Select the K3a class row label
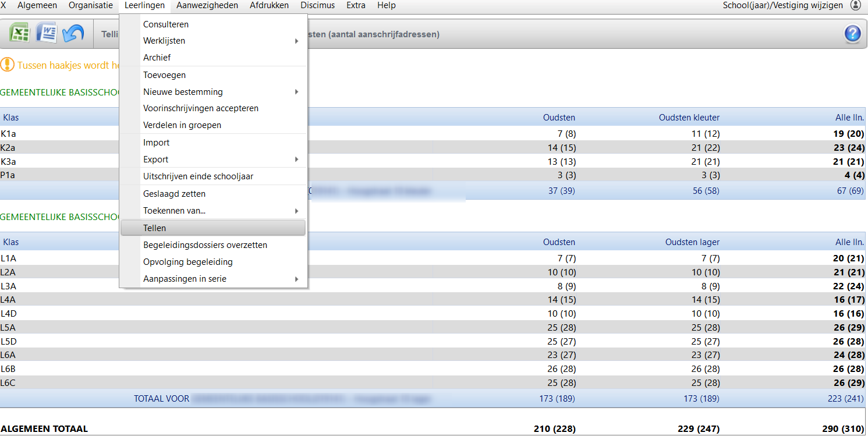The width and height of the screenshot is (868, 436). (8, 161)
